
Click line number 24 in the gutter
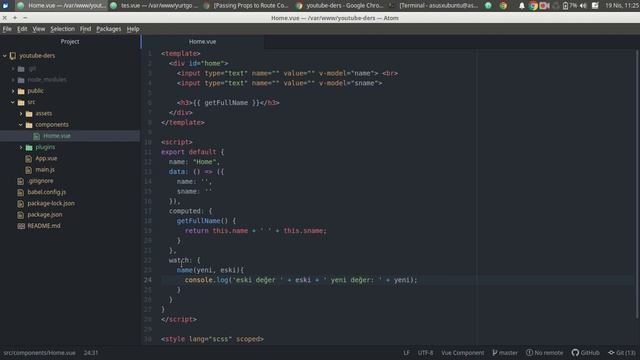(147, 280)
